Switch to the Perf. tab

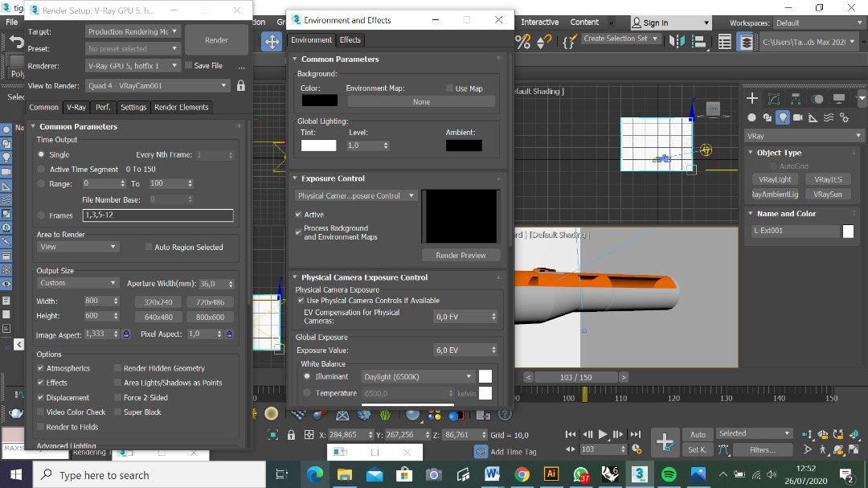point(103,107)
